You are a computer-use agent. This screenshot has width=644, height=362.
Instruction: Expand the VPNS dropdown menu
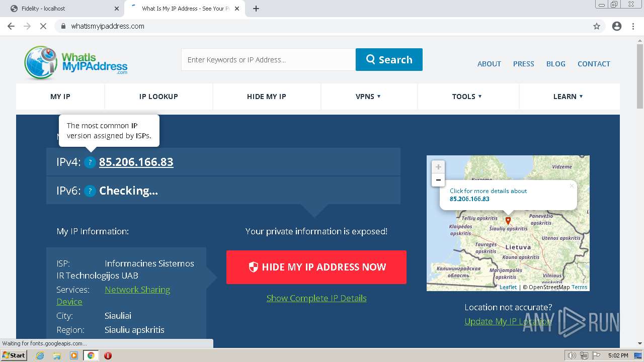[368, 97]
